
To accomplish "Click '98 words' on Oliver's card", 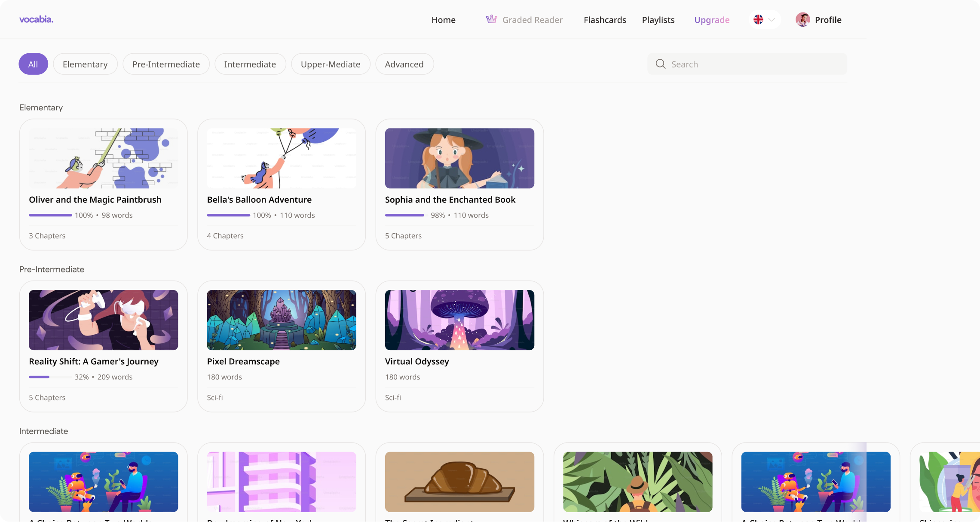I will point(117,215).
